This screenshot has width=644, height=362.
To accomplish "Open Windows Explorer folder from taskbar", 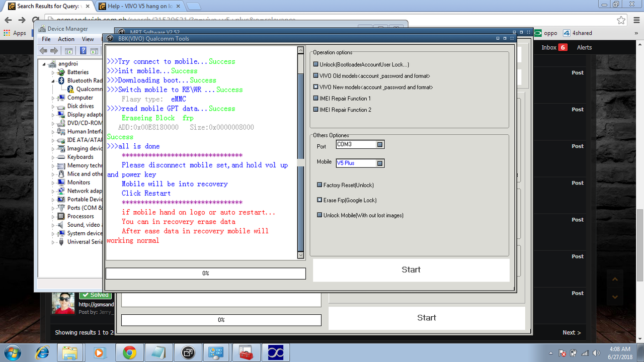I will click(x=70, y=352).
